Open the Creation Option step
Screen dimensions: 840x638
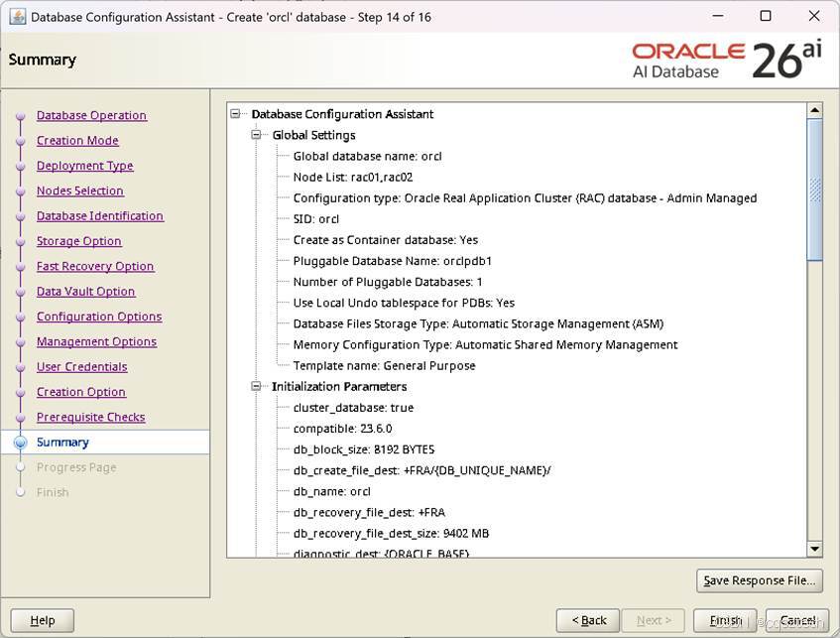coord(81,392)
